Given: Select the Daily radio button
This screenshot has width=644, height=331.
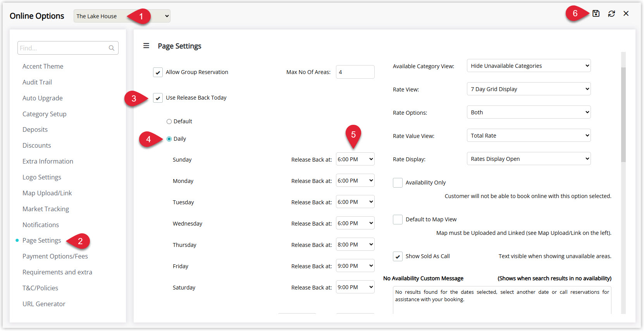Looking at the screenshot, I should click(169, 139).
